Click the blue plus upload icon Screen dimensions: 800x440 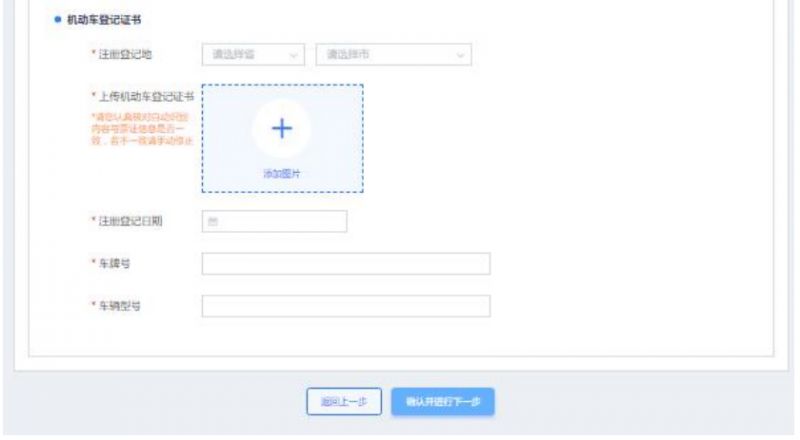point(282,128)
